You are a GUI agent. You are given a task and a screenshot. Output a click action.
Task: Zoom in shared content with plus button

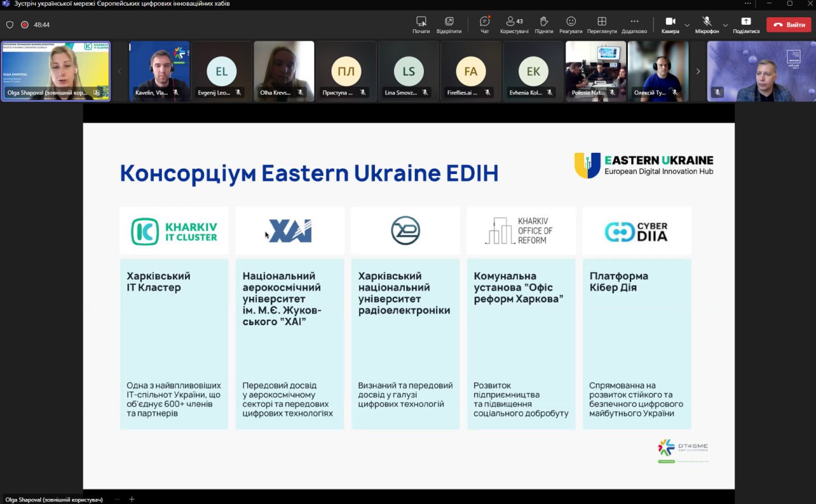coord(132,499)
